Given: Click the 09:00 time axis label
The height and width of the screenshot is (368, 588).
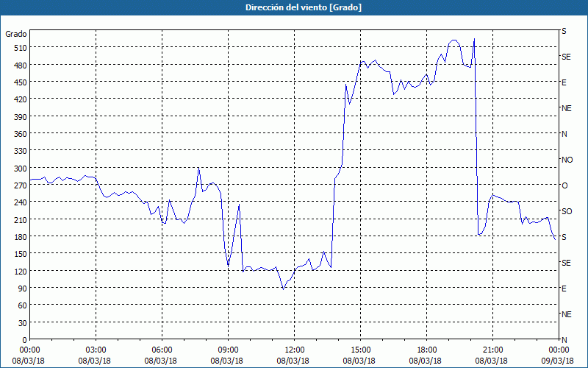Looking at the screenshot, I should pos(228,350).
